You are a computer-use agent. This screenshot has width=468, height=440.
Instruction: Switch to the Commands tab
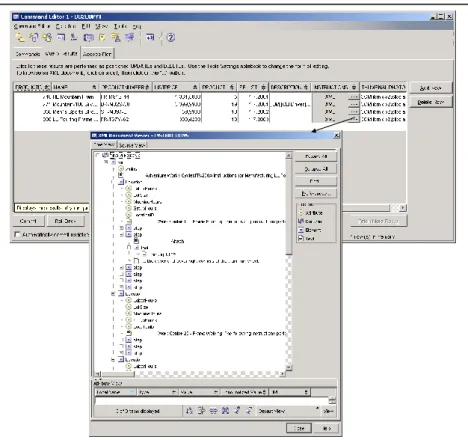point(28,54)
